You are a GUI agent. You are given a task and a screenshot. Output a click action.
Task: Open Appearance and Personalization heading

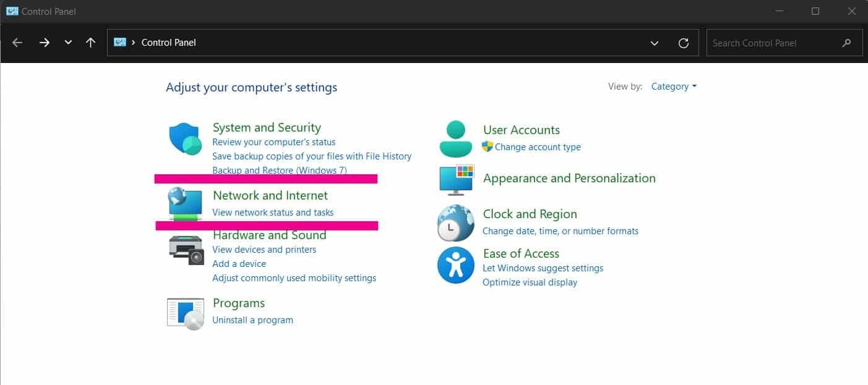pos(569,178)
